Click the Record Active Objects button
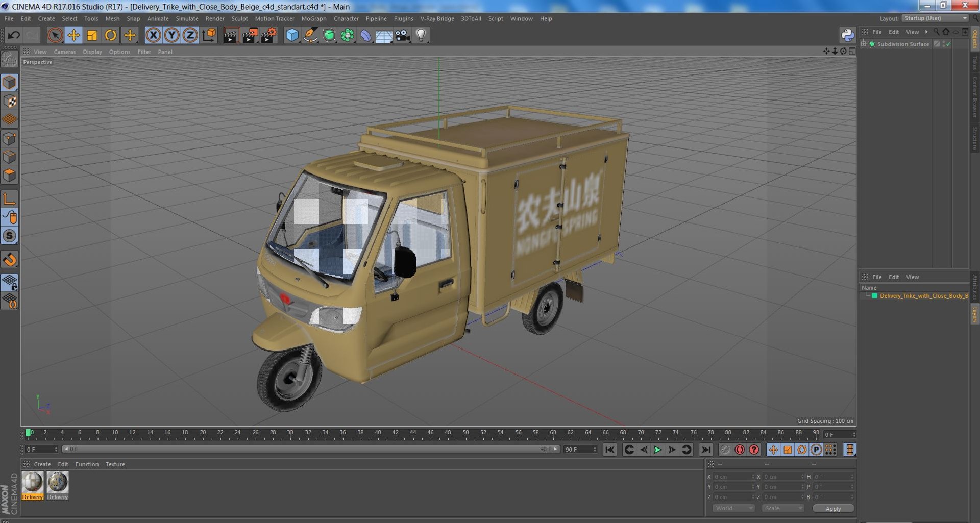The width and height of the screenshot is (980, 523). pos(725,450)
